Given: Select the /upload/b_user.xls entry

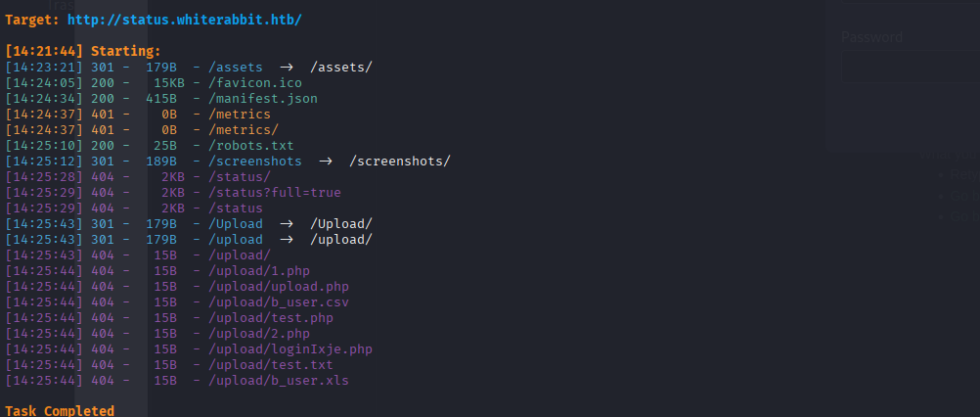Looking at the screenshot, I should coord(278,380).
